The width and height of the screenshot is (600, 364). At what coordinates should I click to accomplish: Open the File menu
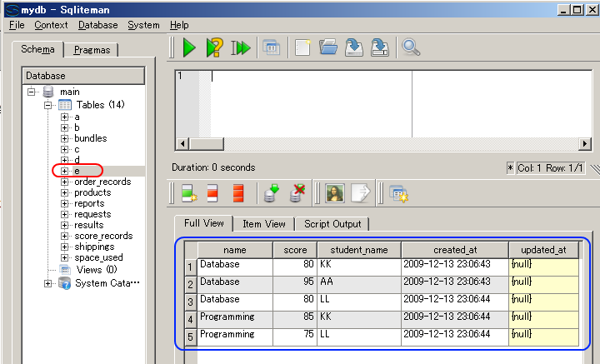coord(17,25)
